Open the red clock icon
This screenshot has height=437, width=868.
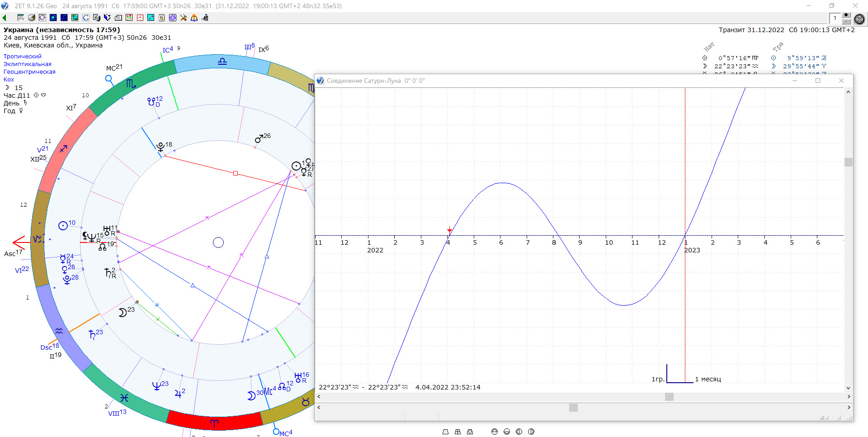140,18
